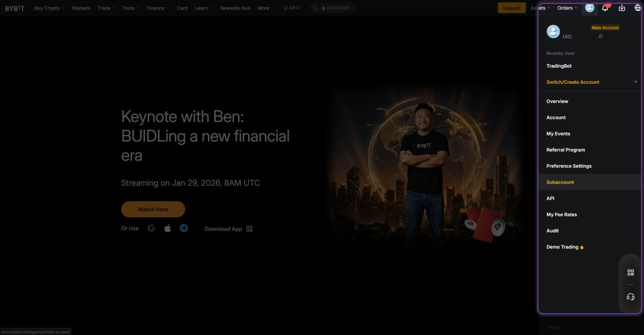The image size is (644, 335).
Task: Open the Orders dropdown
Action: point(567,8)
